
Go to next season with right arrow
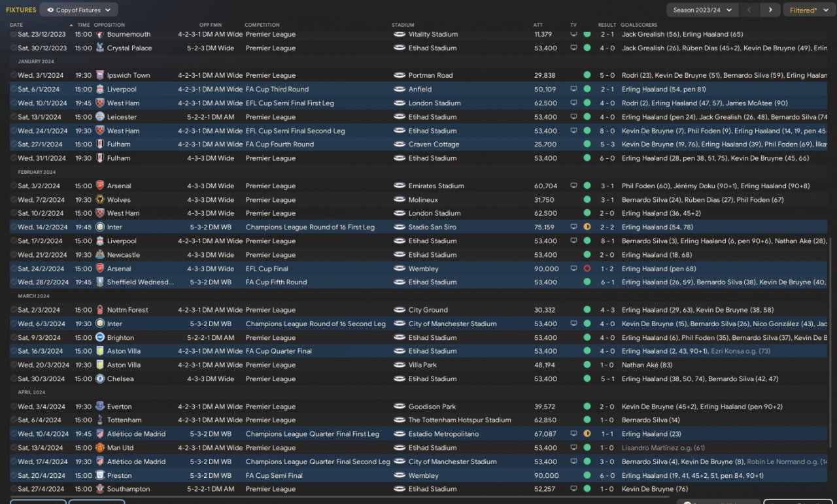click(770, 10)
